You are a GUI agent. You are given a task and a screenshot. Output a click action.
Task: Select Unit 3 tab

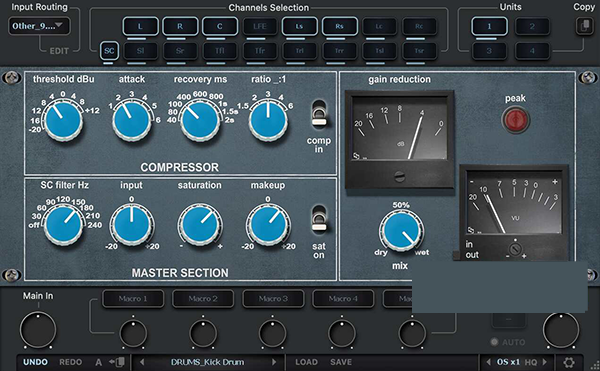pos(489,51)
